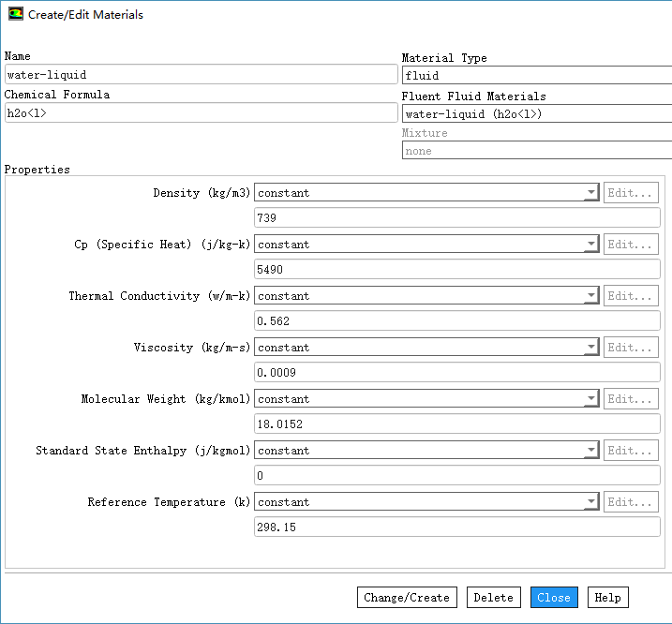Open the Density method dropdown
This screenshot has width=672, height=624.
pos(426,193)
